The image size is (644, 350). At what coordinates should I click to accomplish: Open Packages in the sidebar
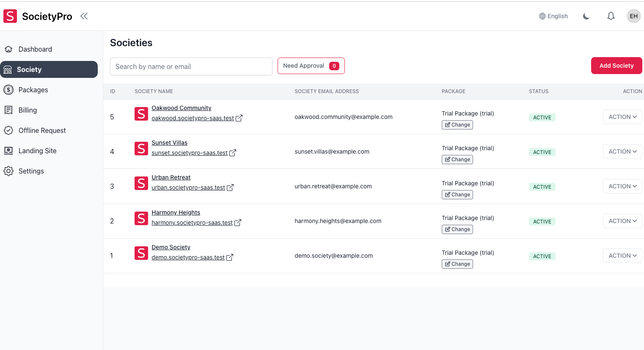tap(33, 90)
